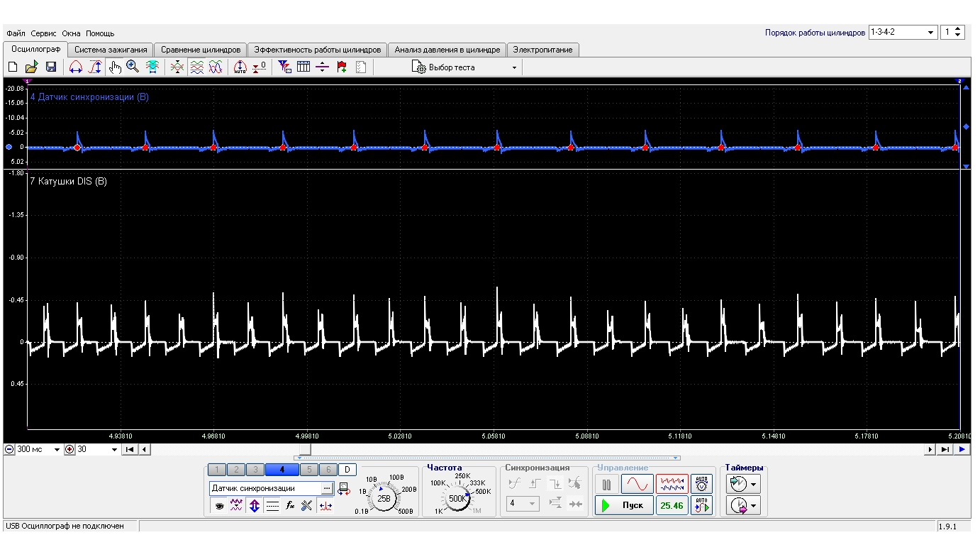Open the Сервис menu
The image size is (980, 535).
(44, 33)
